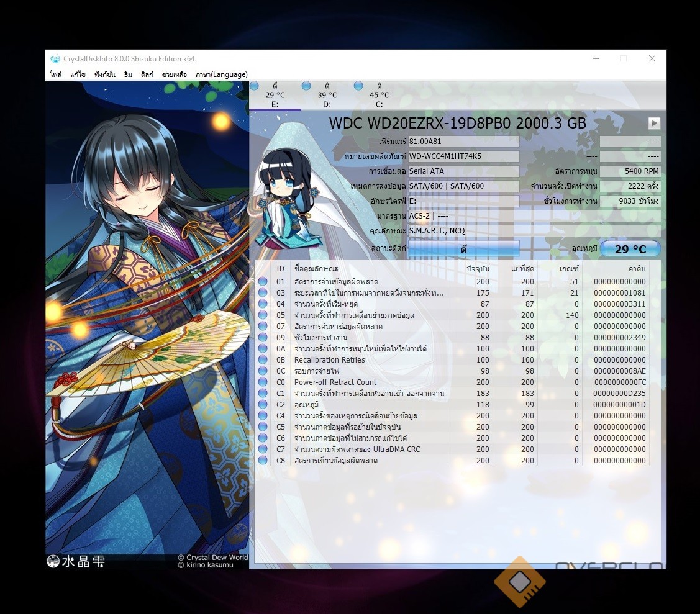Open the ภาษา(Language) menu

[221, 74]
